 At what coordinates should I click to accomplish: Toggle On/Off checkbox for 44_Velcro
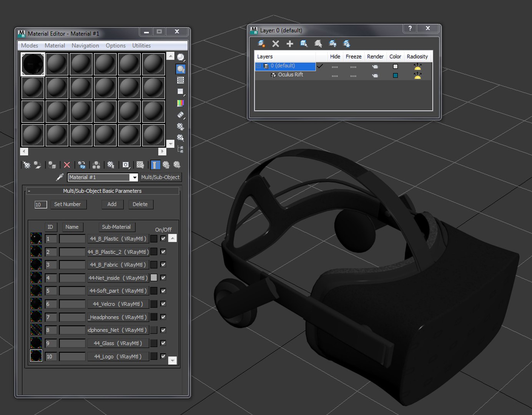163,304
